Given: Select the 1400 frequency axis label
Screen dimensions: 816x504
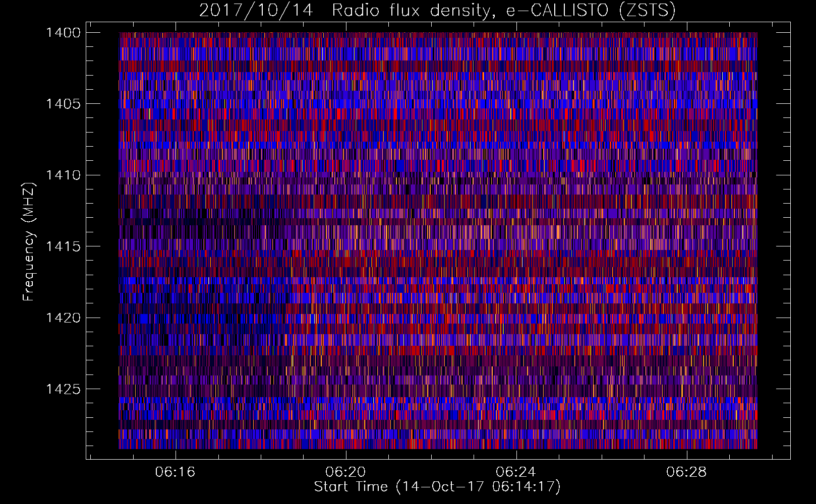Looking at the screenshot, I should pos(63,33).
